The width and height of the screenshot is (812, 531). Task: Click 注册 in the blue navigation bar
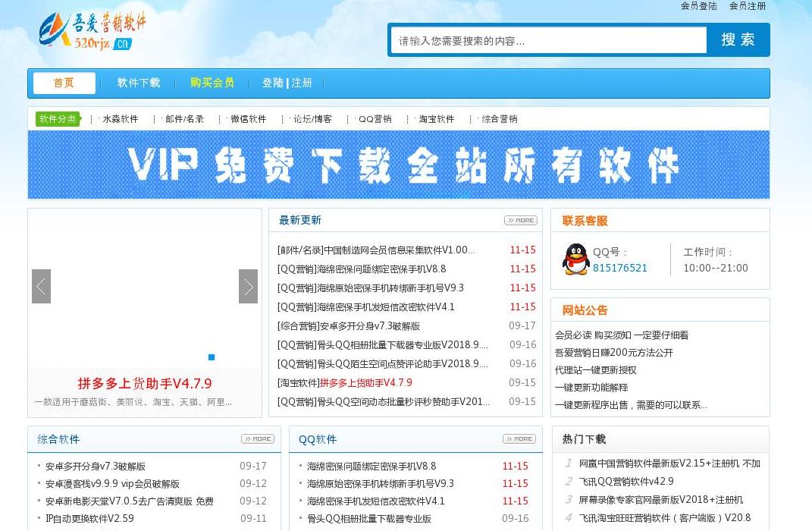pos(302,83)
